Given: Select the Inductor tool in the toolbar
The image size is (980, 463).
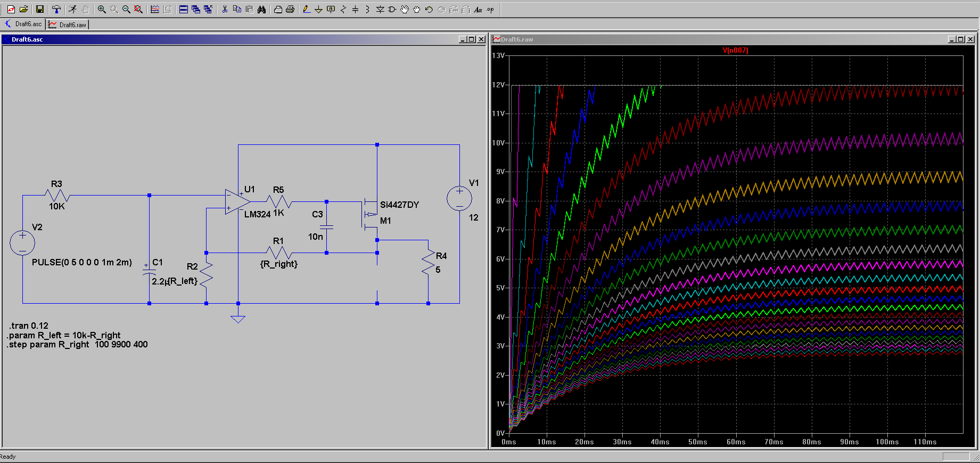Looking at the screenshot, I should point(367,9).
